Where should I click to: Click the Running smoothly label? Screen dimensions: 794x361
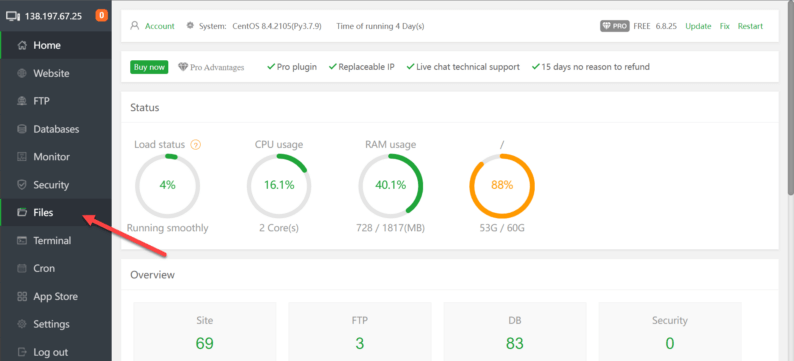click(168, 228)
